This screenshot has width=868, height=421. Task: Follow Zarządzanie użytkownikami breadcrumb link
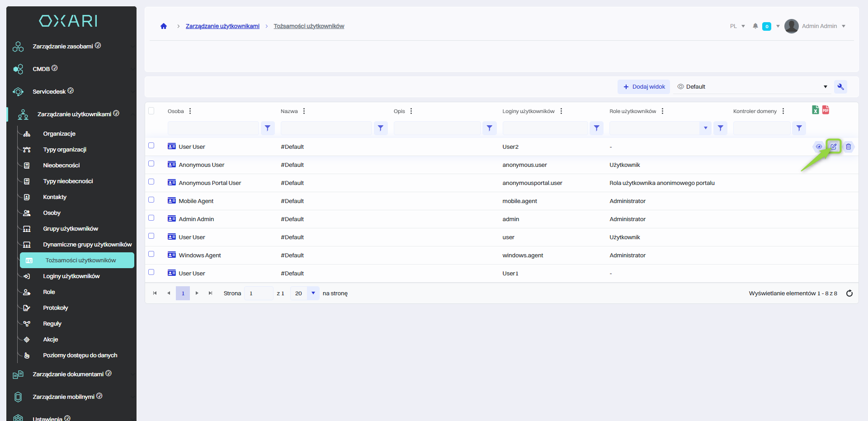point(222,26)
